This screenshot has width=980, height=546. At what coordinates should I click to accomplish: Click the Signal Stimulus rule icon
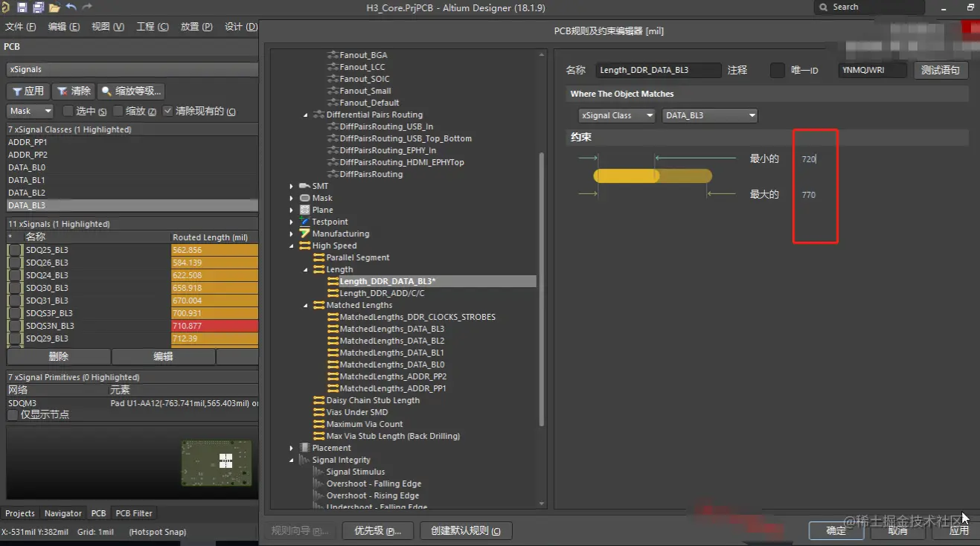318,472
